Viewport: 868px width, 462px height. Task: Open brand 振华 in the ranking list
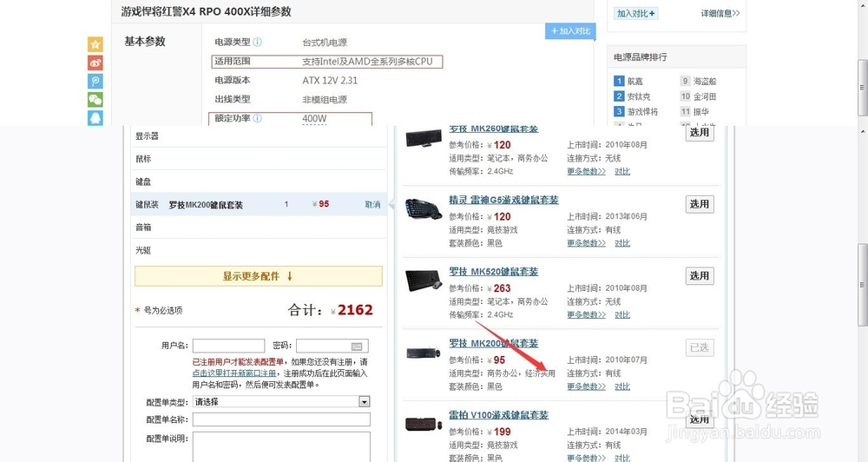coord(700,111)
